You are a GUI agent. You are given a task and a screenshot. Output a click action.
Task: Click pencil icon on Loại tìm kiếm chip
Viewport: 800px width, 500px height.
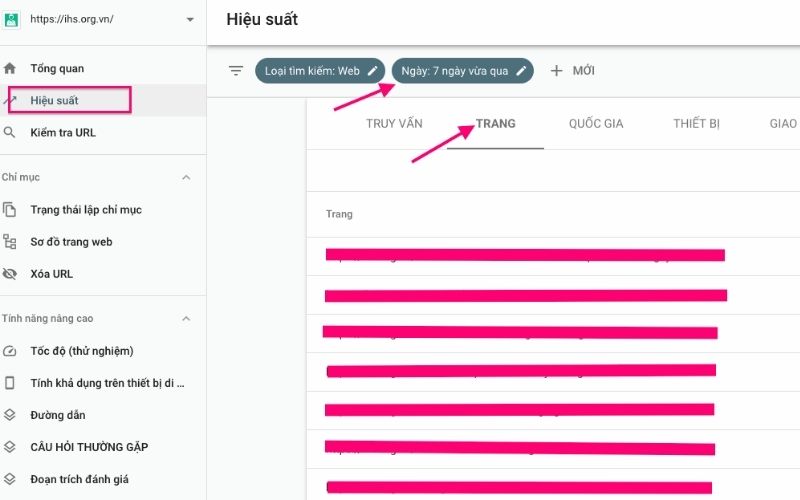click(x=372, y=71)
